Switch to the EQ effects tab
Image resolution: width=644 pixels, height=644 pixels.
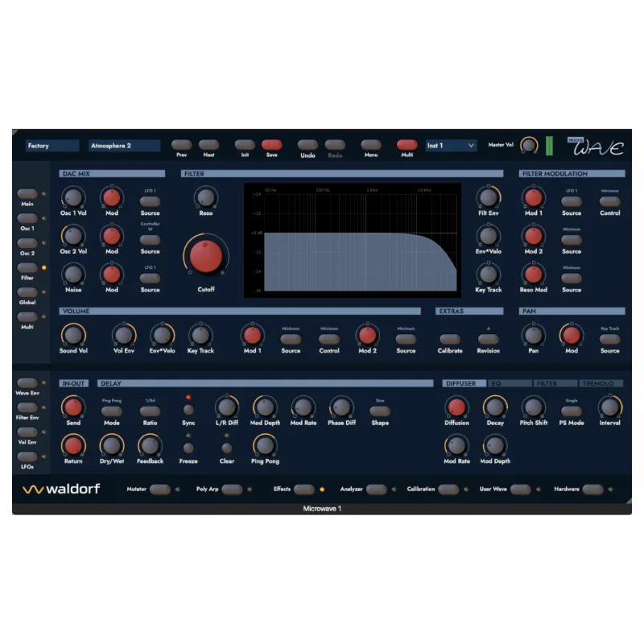point(510,383)
